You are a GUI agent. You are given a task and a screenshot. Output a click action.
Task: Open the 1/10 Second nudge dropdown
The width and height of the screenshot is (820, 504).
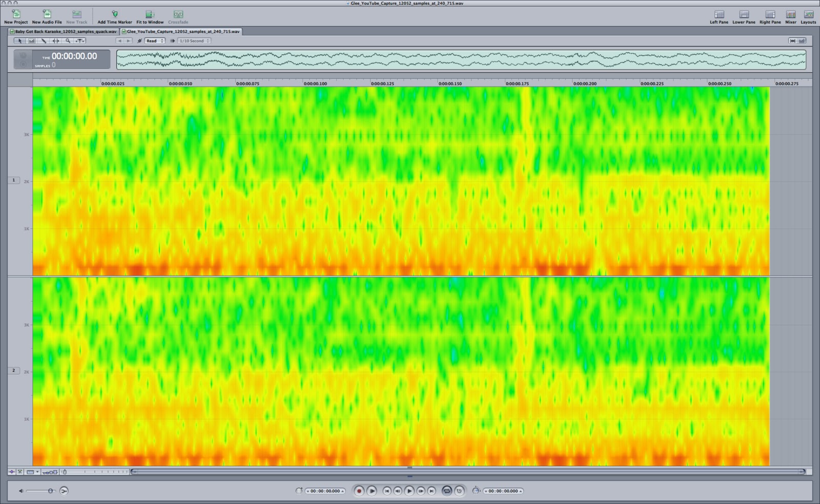pos(194,41)
